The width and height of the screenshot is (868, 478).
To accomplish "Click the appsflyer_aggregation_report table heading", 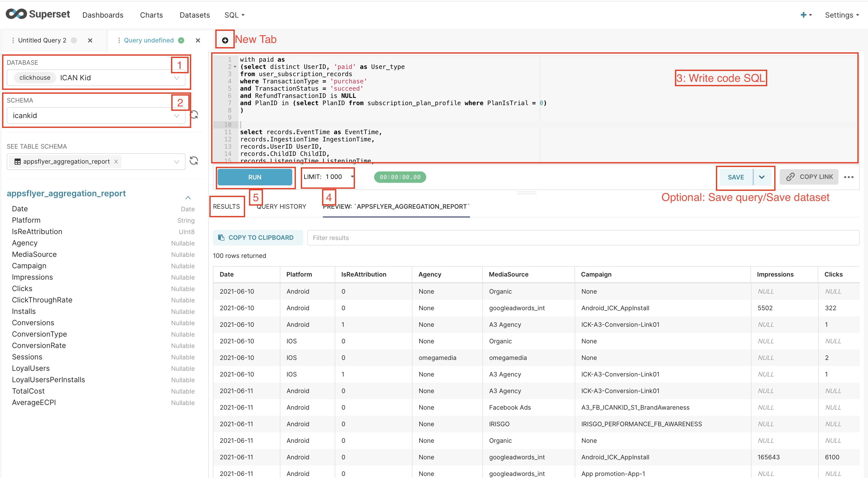I will click(66, 193).
